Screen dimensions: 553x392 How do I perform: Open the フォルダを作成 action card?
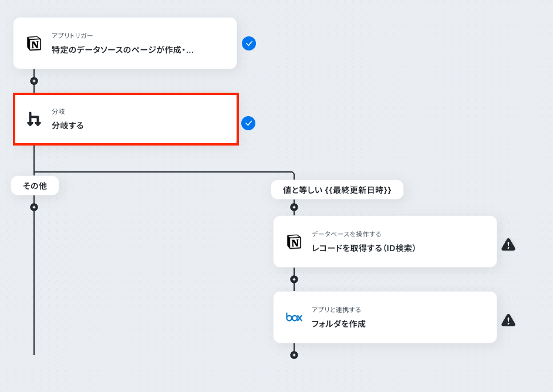(385, 317)
